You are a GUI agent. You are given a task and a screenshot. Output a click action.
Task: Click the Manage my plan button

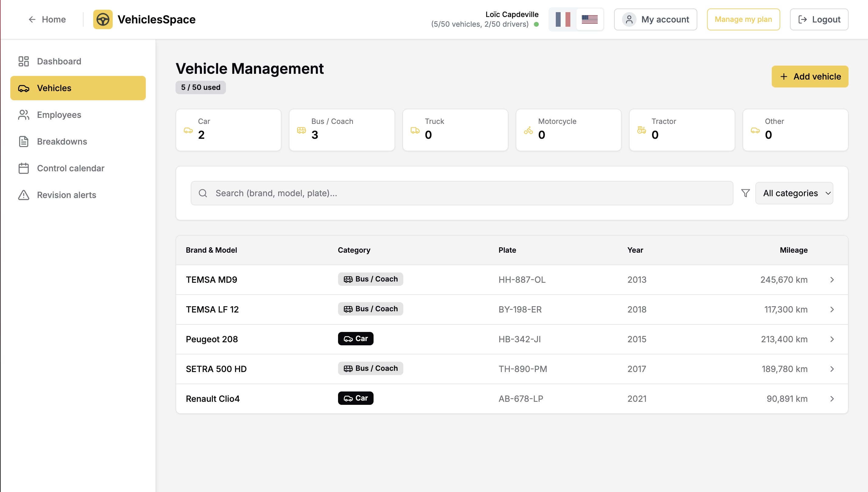(x=743, y=20)
